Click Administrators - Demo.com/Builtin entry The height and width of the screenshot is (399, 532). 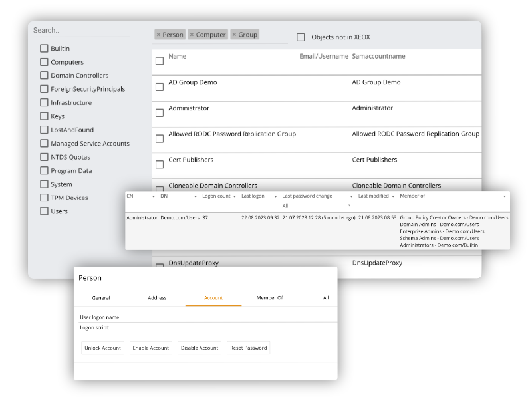pos(439,245)
